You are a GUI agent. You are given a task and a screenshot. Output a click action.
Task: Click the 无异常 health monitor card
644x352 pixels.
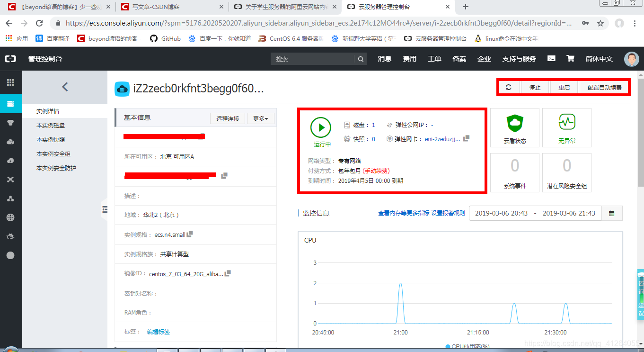point(567,128)
